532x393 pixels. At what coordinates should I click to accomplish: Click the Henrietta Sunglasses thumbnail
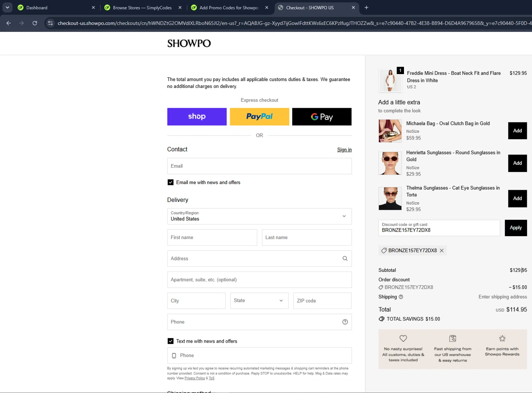(390, 163)
